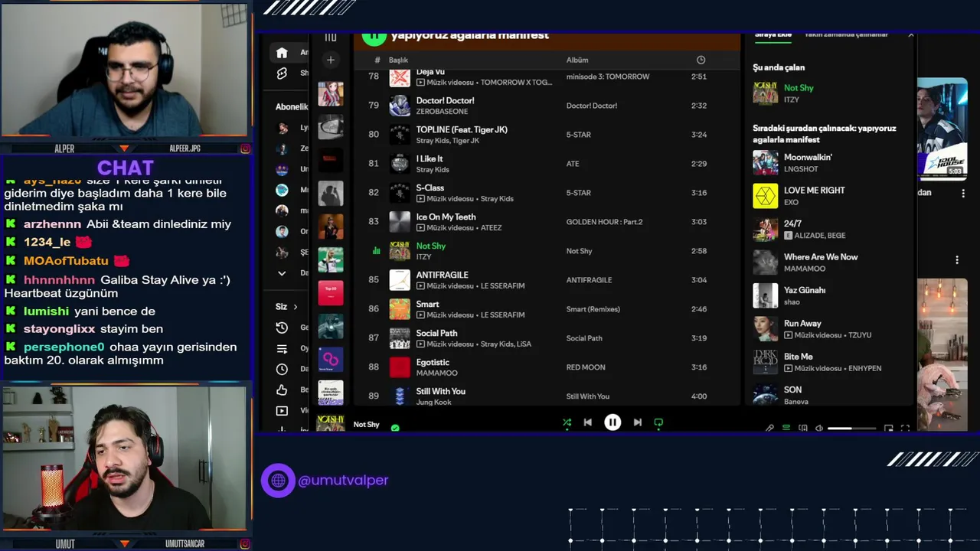Open the mini player icon
This screenshot has width=980, height=551.
click(x=888, y=429)
